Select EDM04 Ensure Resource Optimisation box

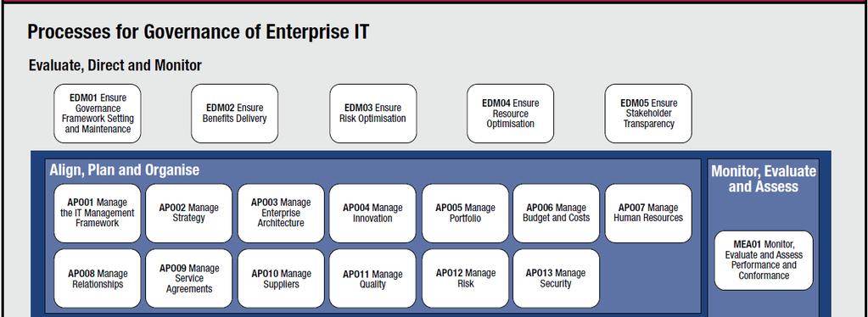511,114
